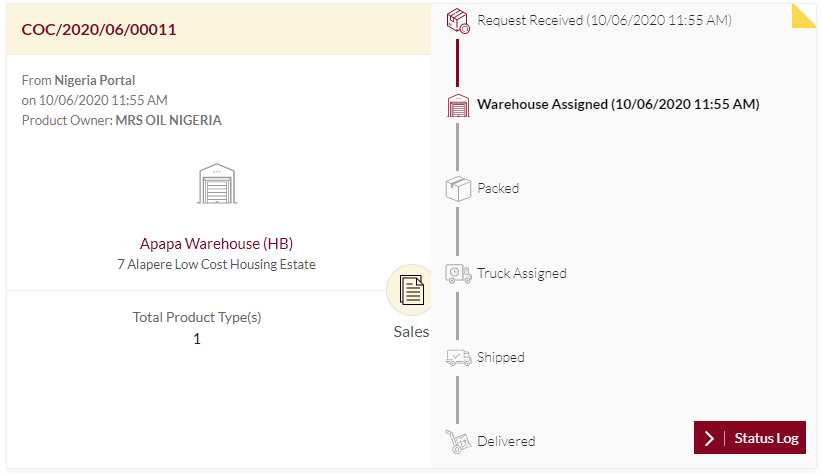Image resolution: width=821 pixels, height=473 pixels.
Task: Click the Shipped truck icon
Action: (x=458, y=357)
